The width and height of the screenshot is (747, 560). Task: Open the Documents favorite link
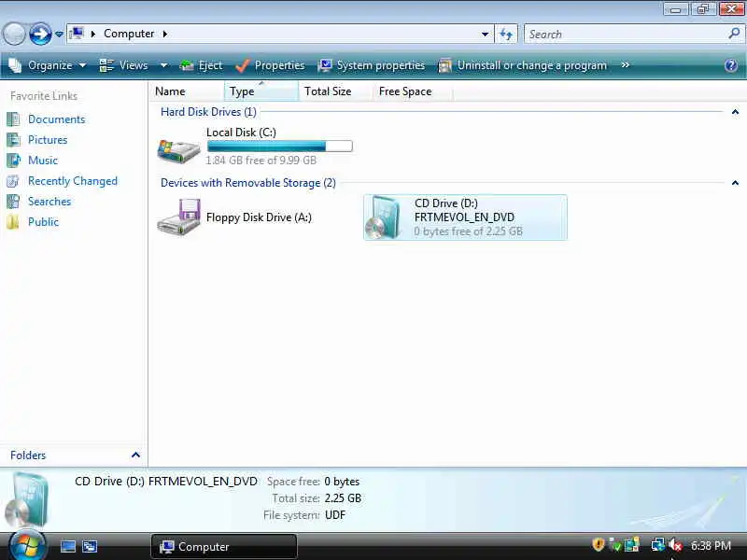pos(57,119)
